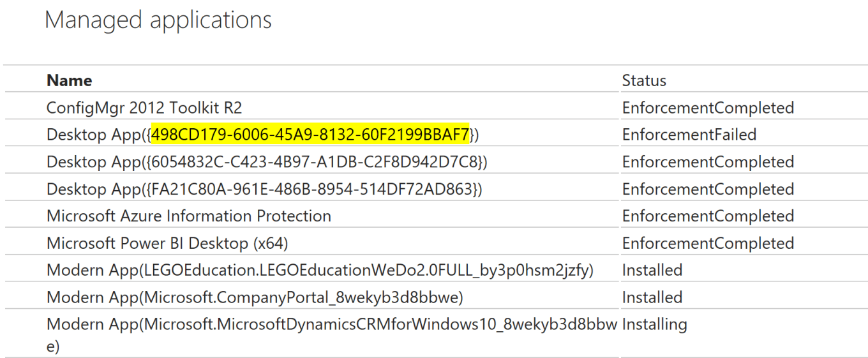
Task: Select Microsoft Azure Information Protection row
Action: point(189,216)
